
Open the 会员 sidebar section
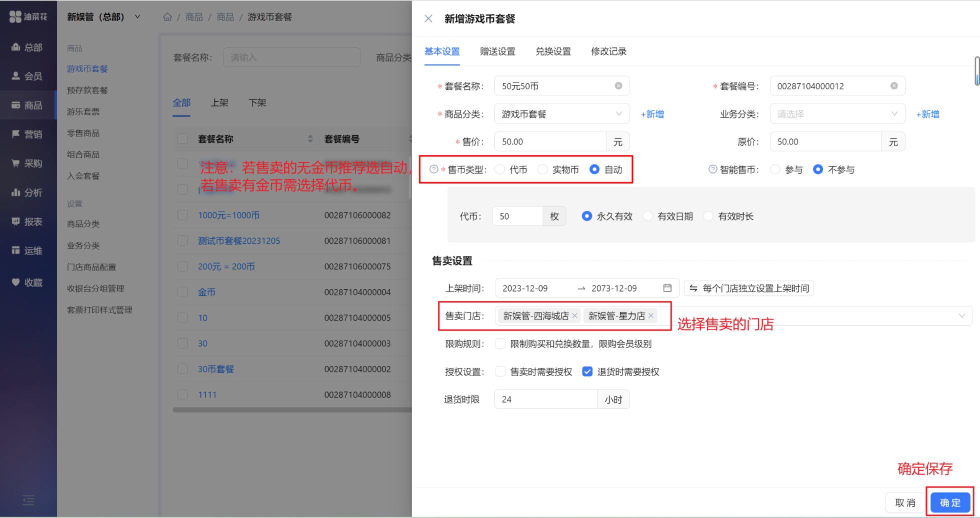pos(27,76)
